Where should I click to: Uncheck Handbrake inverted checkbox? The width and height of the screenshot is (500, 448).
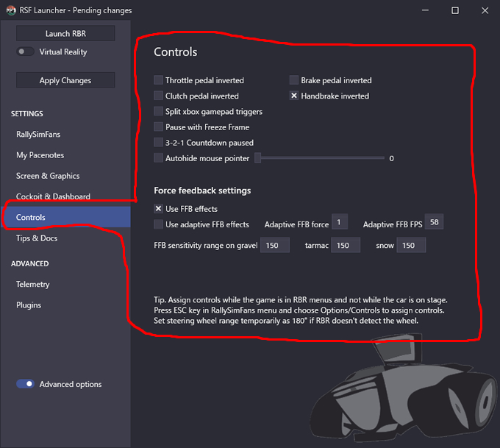pos(294,96)
